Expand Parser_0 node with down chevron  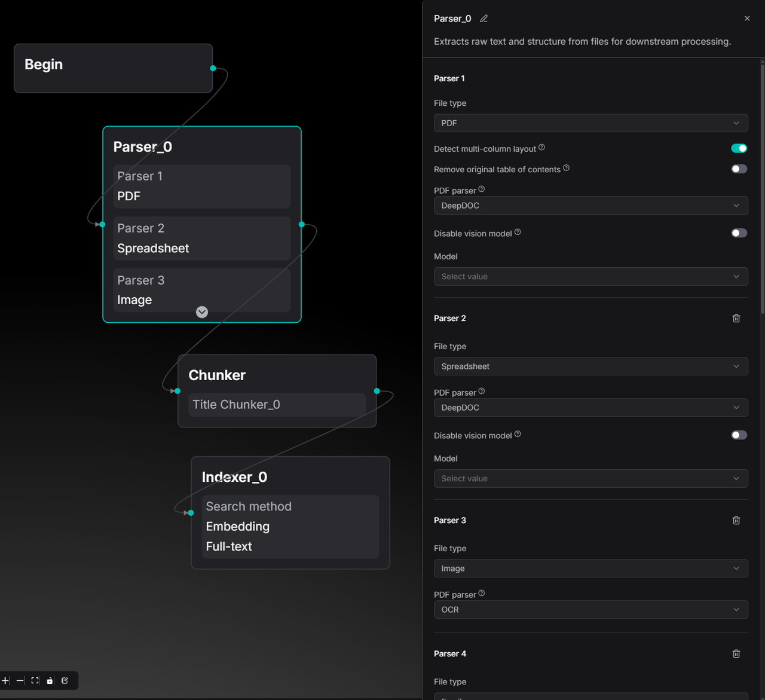(x=202, y=312)
